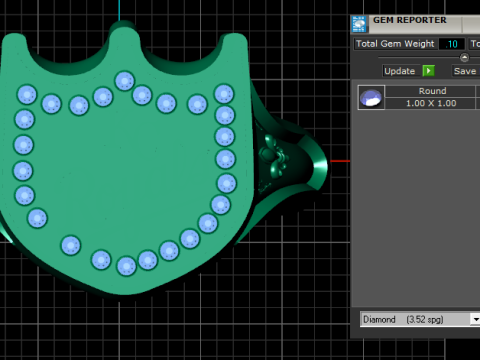480x360 pixels.
Task: Click the Gem Reporter title bar text
Action: click(410, 20)
